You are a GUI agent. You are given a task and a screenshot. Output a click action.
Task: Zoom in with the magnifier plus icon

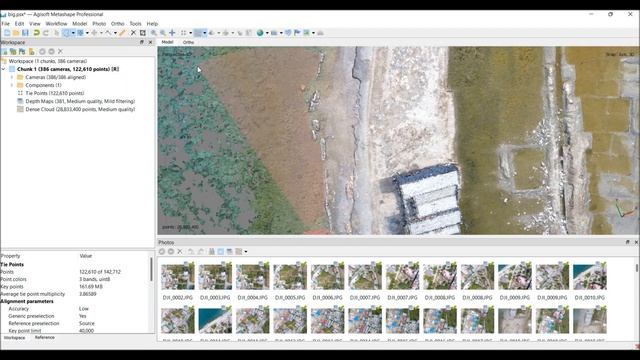(153, 33)
